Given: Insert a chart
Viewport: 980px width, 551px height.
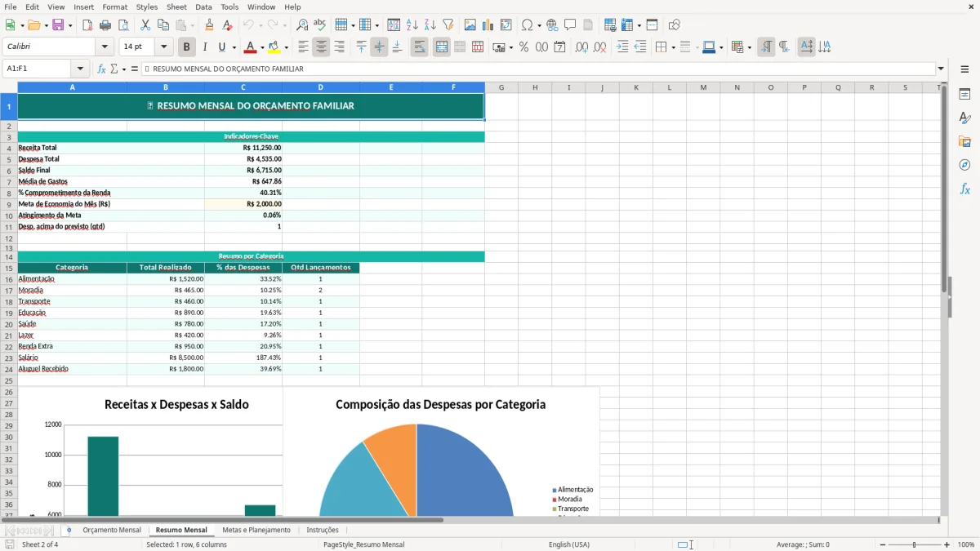Looking at the screenshot, I should (488, 25).
